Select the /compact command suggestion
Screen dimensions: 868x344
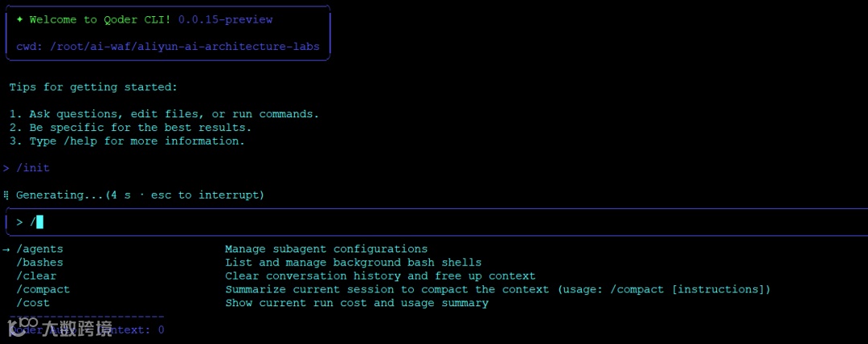pyautogui.click(x=43, y=289)
